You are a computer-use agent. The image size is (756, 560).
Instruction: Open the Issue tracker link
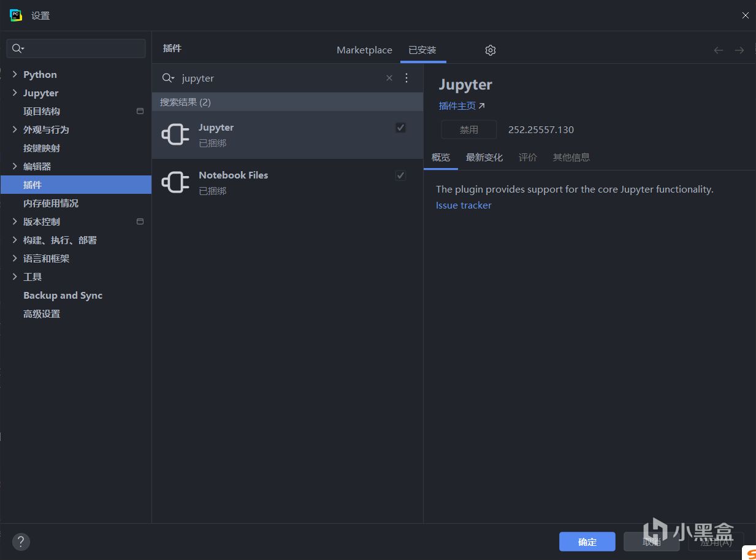pos(464,205)
